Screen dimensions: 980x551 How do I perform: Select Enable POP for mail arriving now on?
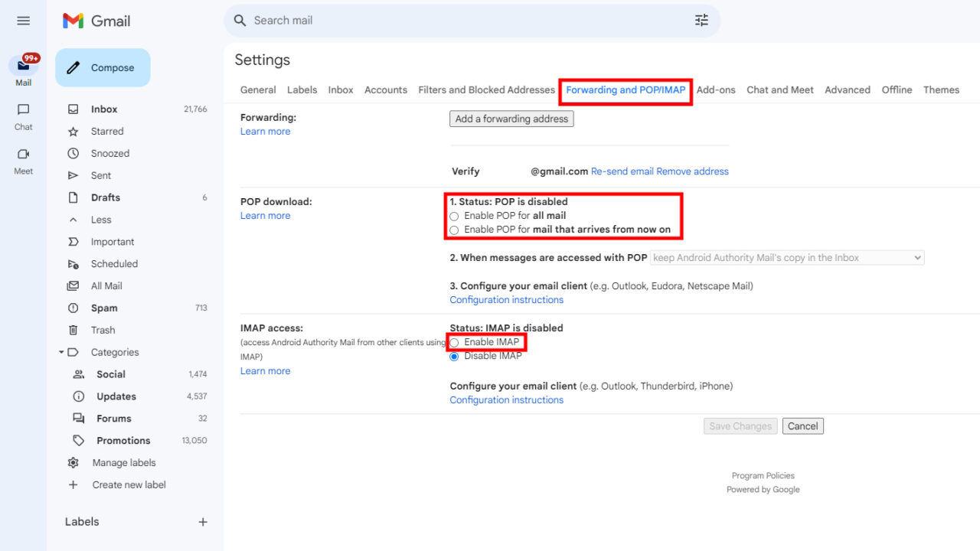tap(455, 230)
